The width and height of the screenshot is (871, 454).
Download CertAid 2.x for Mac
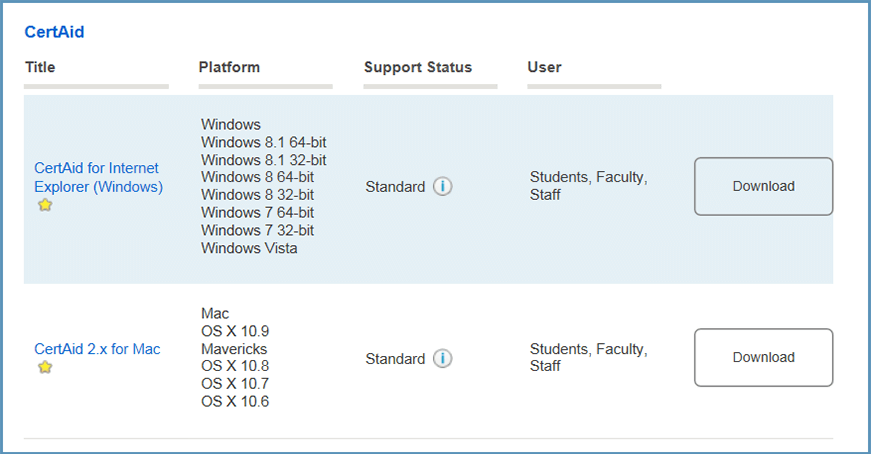[763, 357]
